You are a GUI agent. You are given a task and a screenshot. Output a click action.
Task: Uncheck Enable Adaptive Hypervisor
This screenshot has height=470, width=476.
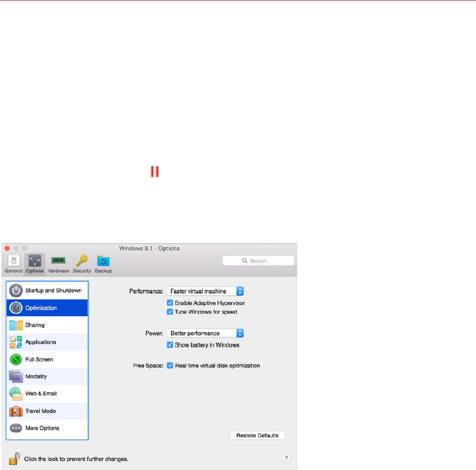[170, 303]
